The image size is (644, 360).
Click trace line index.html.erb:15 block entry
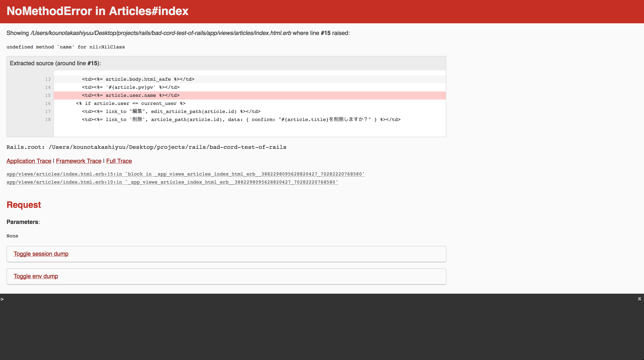click(185, 174)
